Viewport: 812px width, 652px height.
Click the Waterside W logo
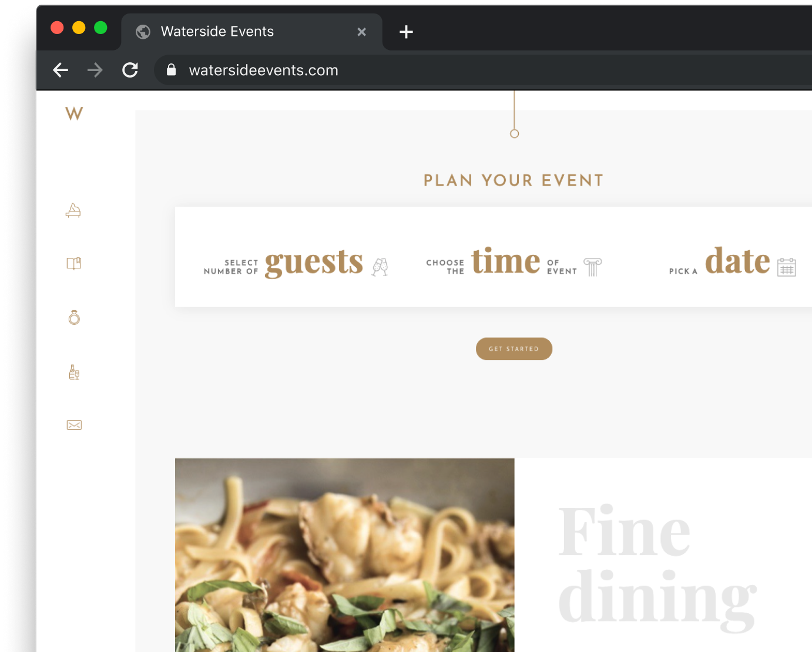74,113
